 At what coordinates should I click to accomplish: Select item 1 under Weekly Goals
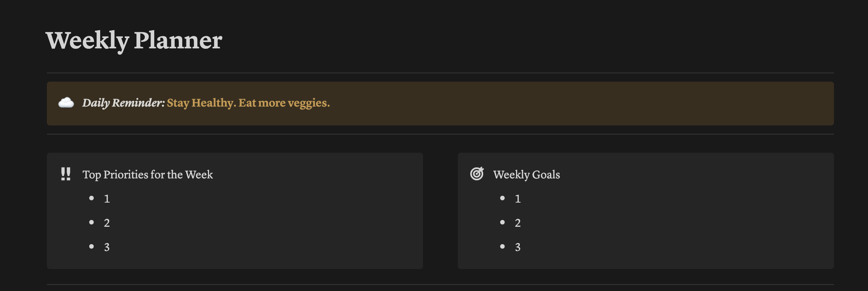(x=518, y=199)
